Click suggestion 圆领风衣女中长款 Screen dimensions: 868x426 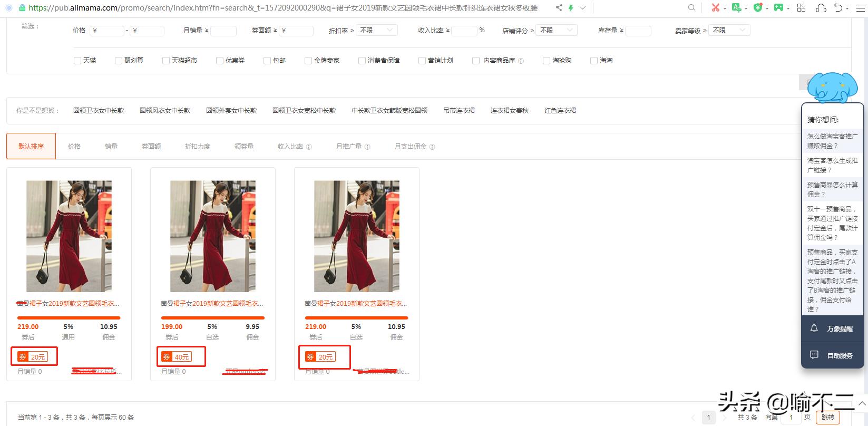coord(165,111)
